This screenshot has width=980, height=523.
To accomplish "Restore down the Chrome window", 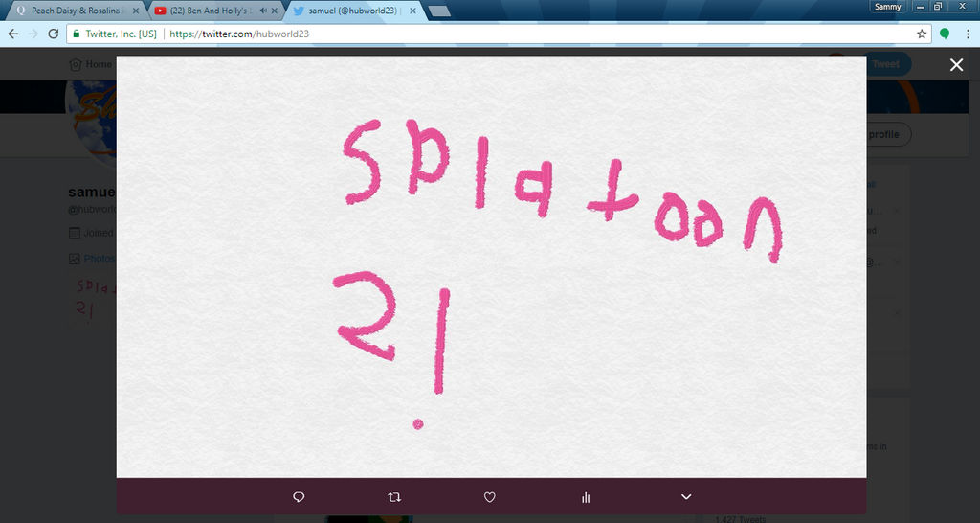I will (x=938, y=7).
